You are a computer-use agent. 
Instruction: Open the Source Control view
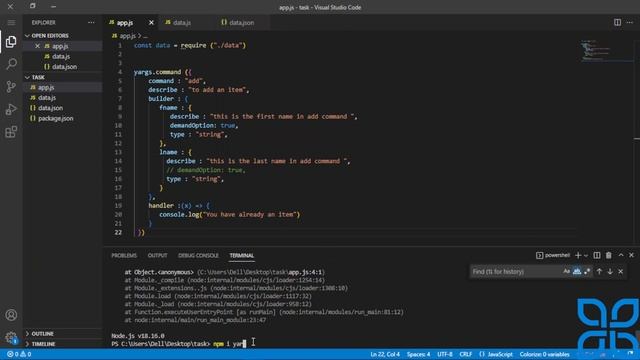click(11, 86)
